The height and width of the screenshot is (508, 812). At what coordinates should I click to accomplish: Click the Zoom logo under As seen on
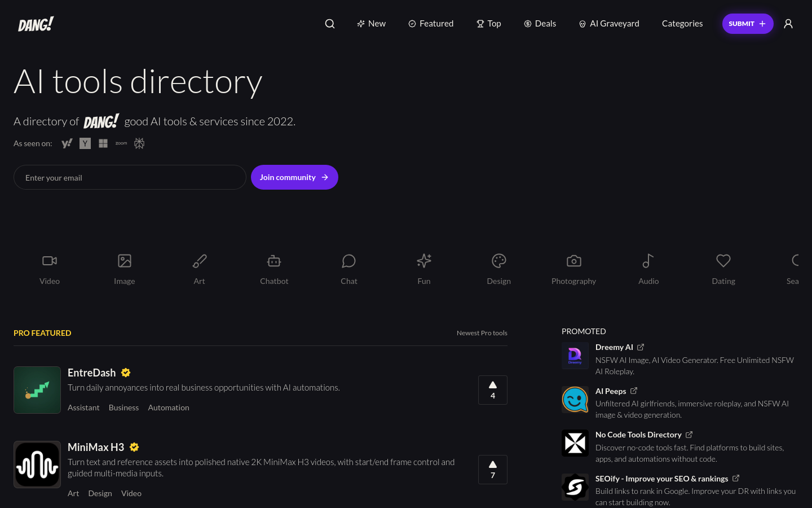coord(121,143)
